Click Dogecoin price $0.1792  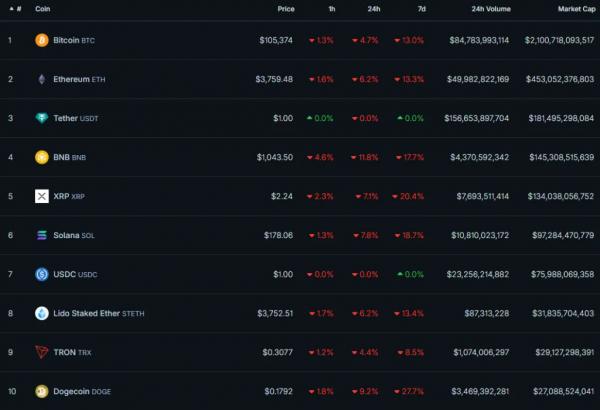click(x=279, y=391)
